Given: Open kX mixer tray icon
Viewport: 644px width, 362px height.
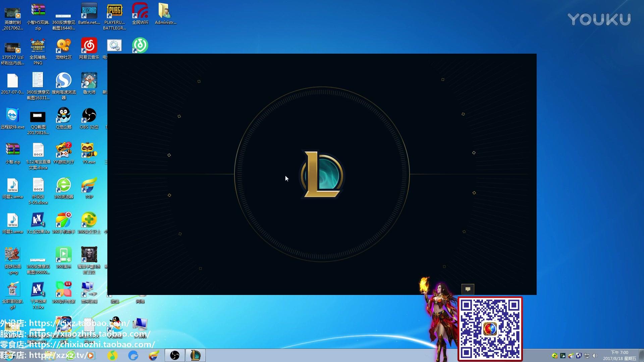Looking at the screenshot, I should [x=579, y=356].
